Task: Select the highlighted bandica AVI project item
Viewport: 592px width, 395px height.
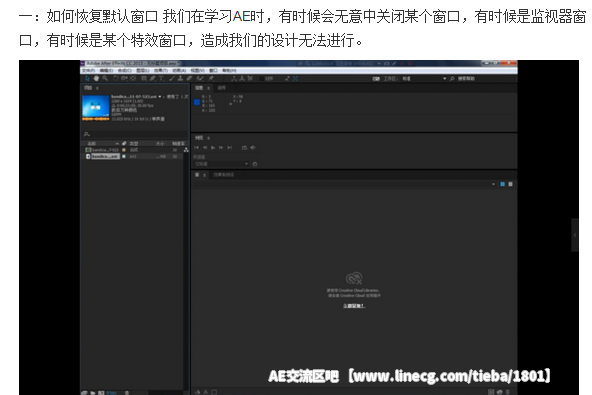Action: click(105, 156)
